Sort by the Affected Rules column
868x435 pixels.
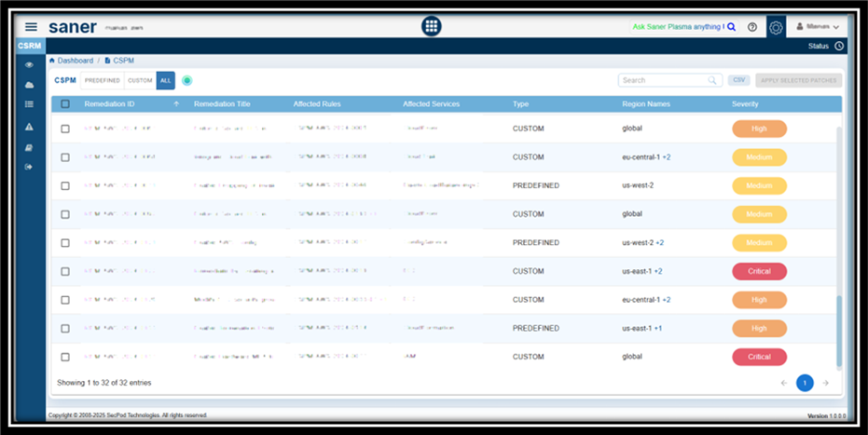[x=317, y=104]
